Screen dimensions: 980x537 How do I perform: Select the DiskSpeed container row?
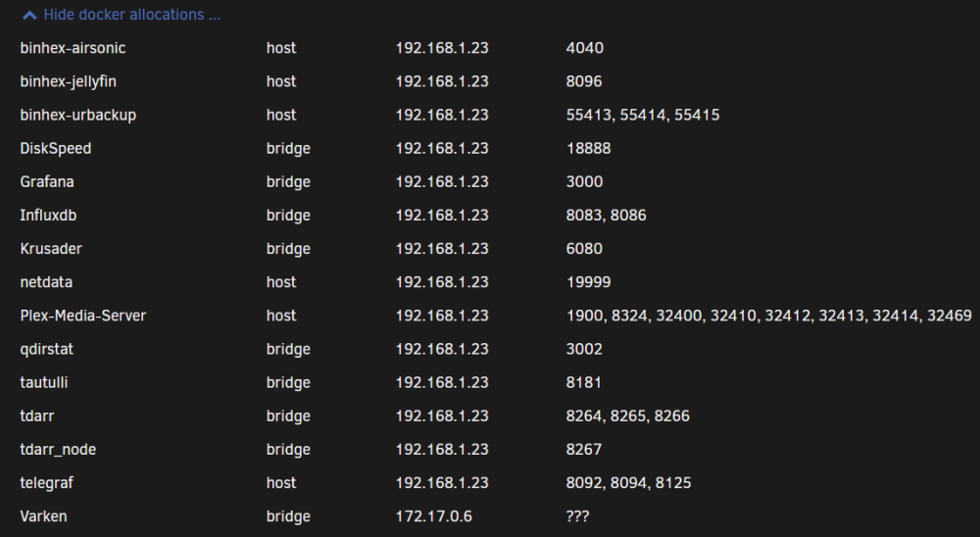click(x=490, y=149)
